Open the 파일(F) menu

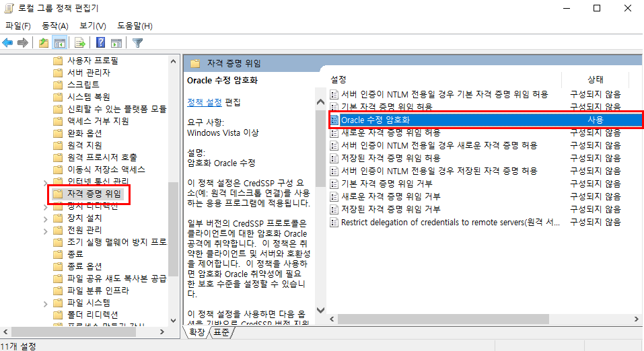tap(17, 26)
